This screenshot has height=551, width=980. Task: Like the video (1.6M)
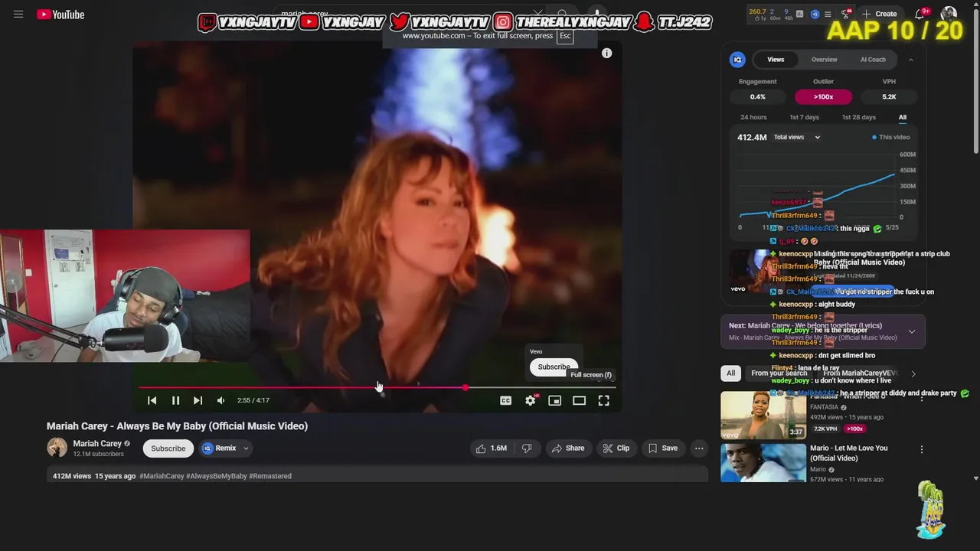click(491, 448)
